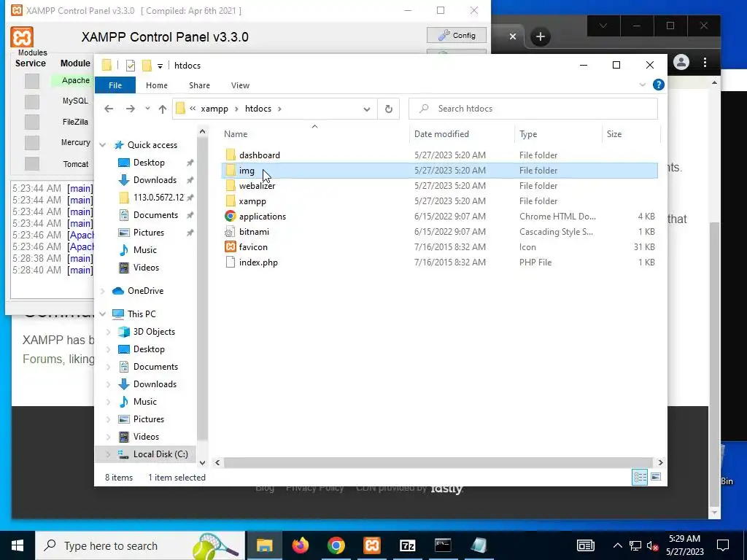Viewport: 747px width, 560px height.
Task: Open the Chrome profile avatar
Action: click(681, 63)
